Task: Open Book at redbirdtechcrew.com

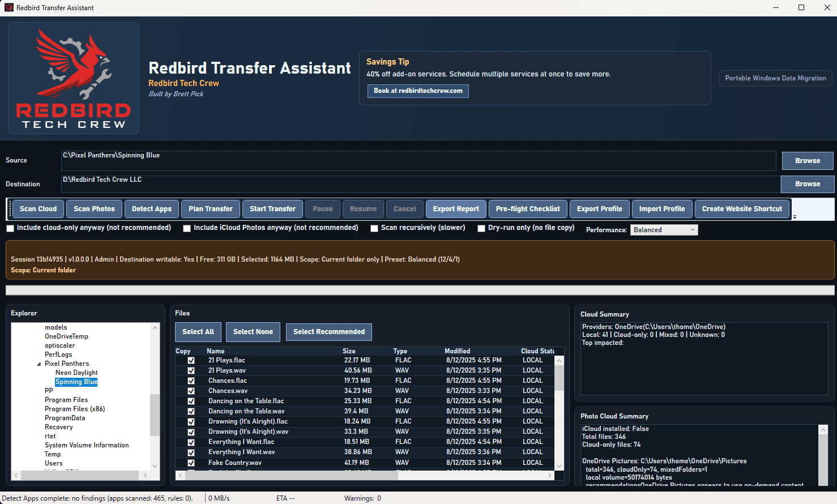Action: tap(417, 91)
